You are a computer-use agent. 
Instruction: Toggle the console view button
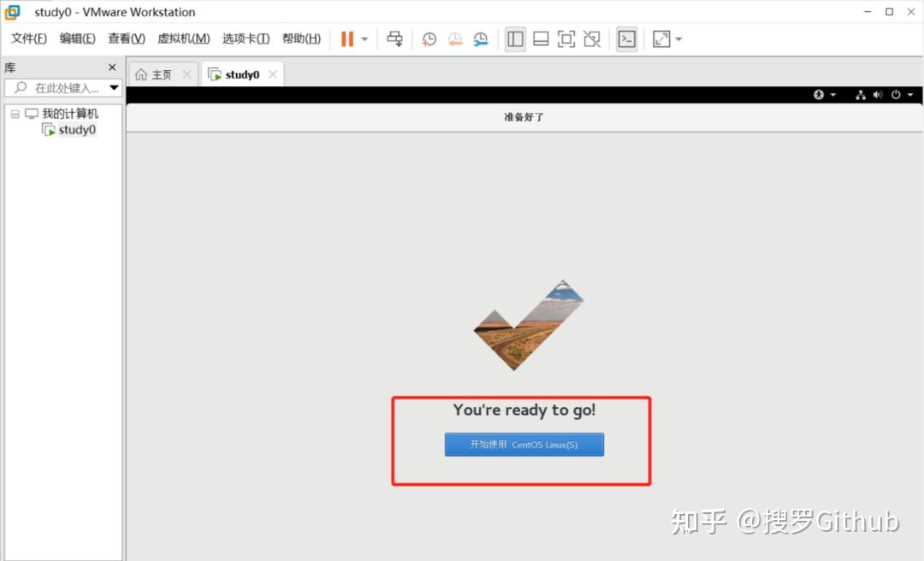(626, 38)
